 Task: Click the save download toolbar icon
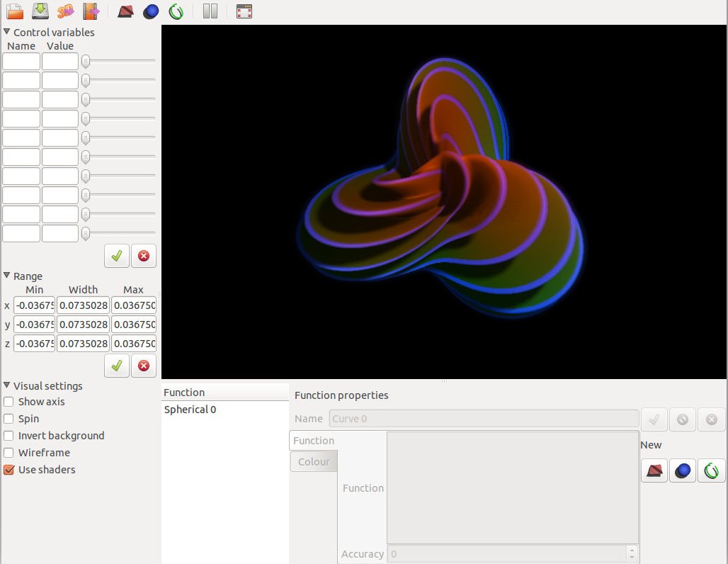(40, 11)
